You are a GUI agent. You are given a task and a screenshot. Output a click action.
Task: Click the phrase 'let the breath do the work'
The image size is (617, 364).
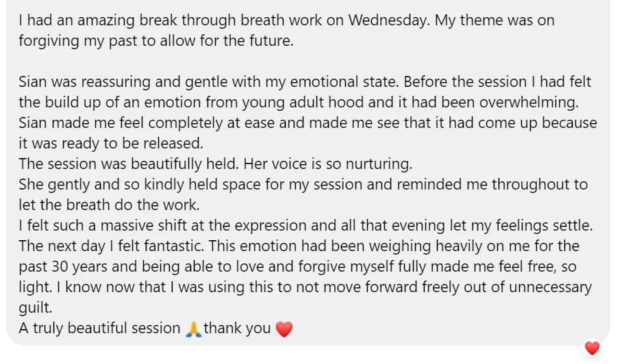click(x=109, y=205)
